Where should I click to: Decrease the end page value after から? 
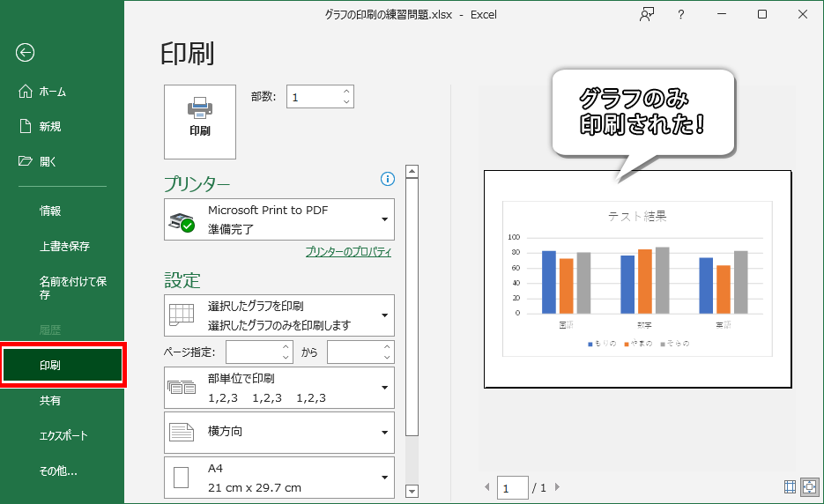coord(387,358)
